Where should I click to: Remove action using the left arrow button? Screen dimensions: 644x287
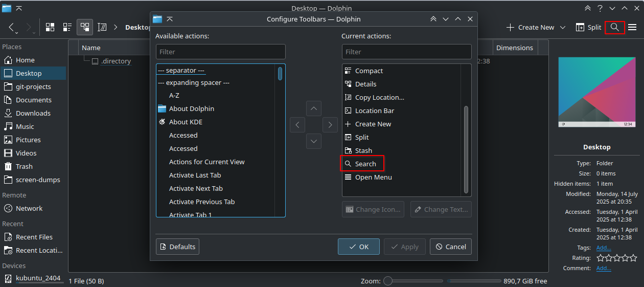[x=297, y=124]
